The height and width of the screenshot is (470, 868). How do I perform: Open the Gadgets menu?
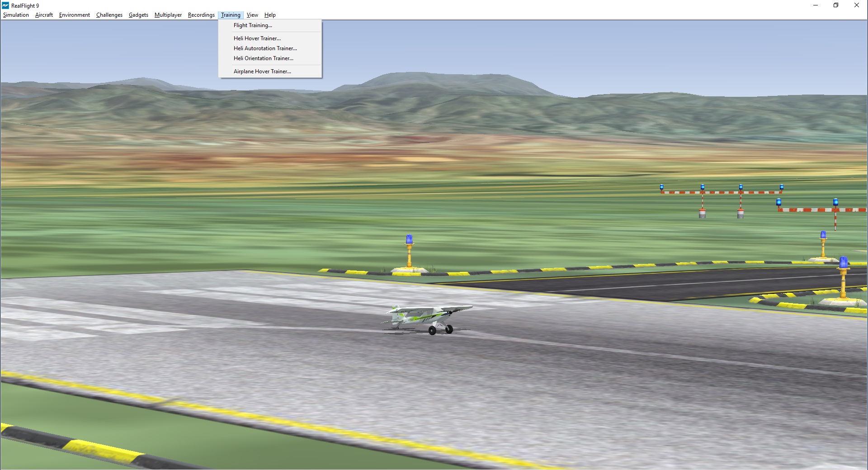click(138, 14)
